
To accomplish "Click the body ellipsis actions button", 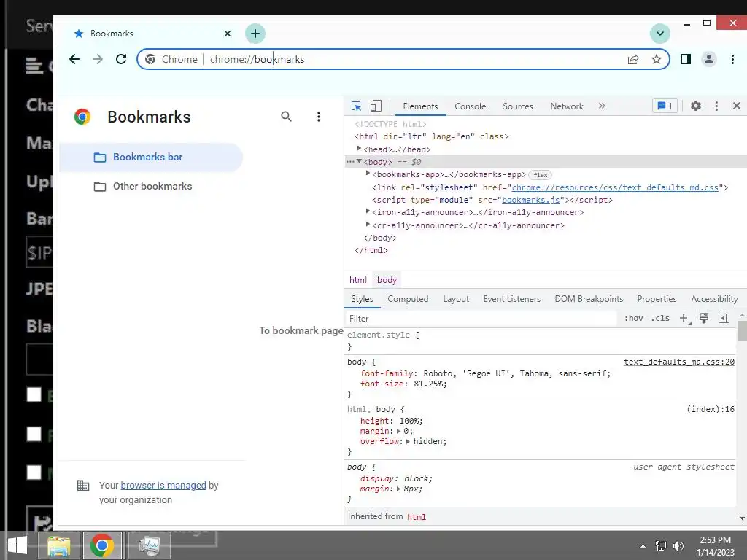I will coord(350,162).
